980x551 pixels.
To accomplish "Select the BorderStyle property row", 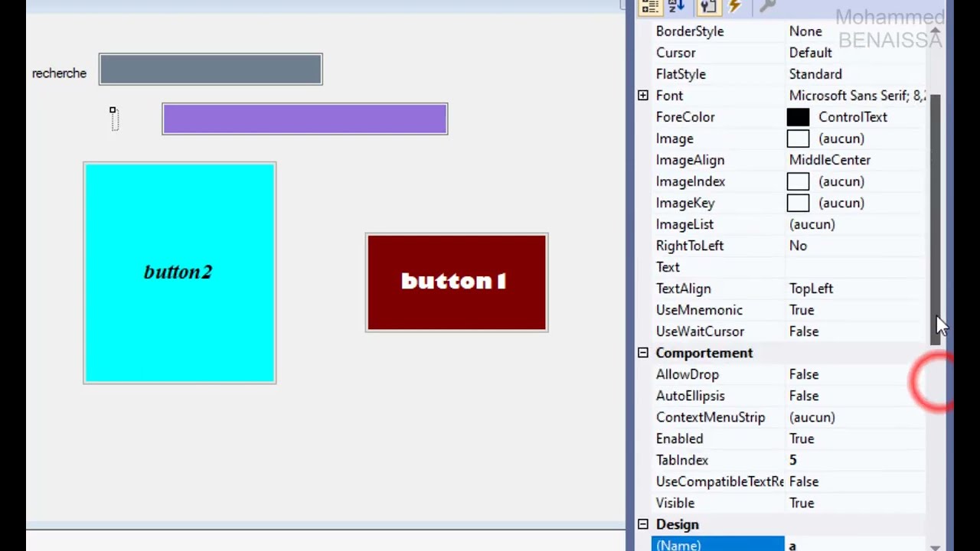I will pos(789,31).
